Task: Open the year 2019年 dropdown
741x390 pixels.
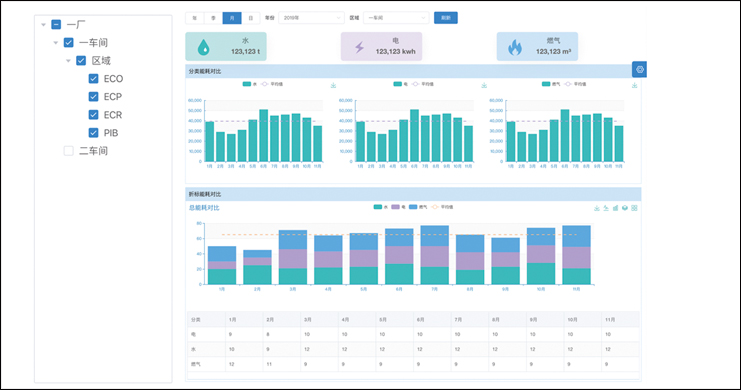Action: (311, 18)
